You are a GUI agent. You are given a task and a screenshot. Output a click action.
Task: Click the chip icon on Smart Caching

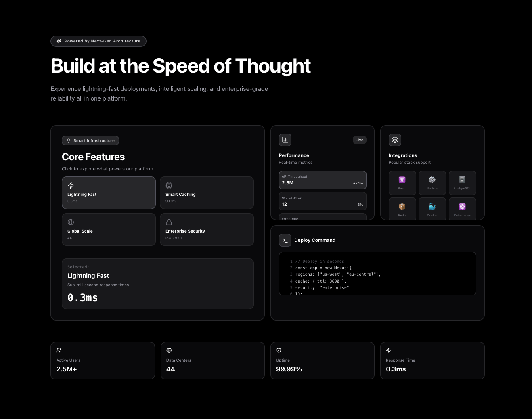[169, 185]
